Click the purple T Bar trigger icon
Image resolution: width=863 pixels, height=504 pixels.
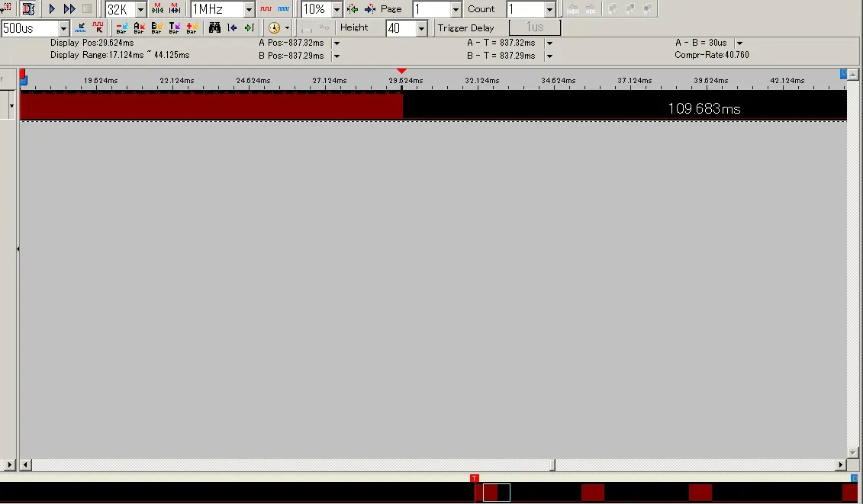pos(174,28)
